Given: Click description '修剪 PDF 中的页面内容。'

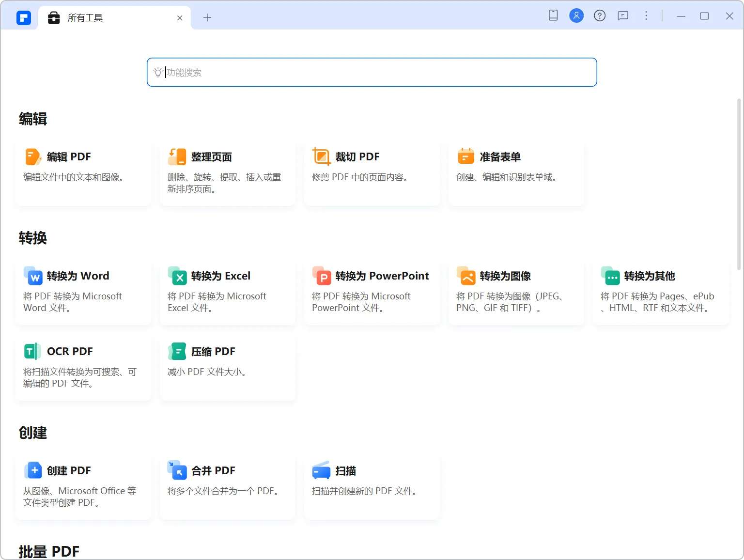Looking at the screenshot, I should [360, 177].
